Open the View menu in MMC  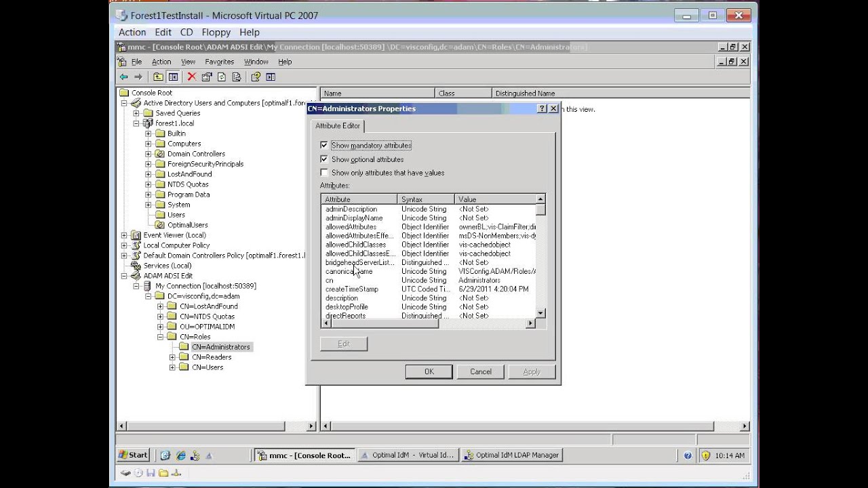point(188,62)
